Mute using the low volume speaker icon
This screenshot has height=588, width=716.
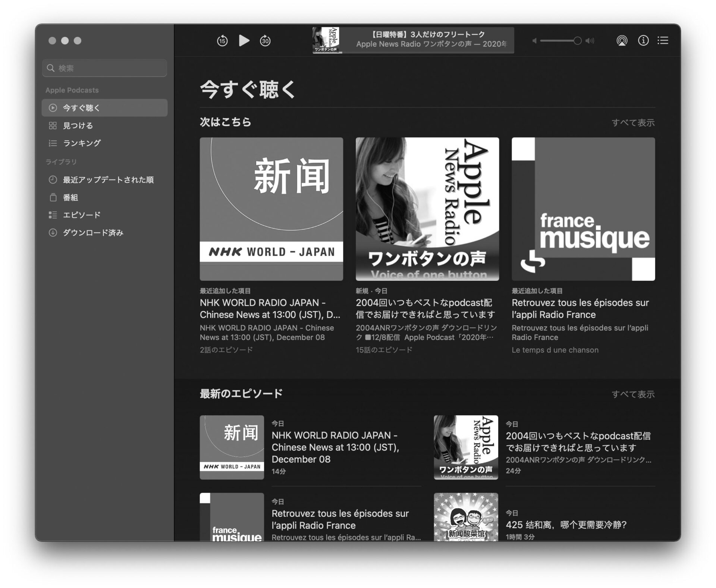pyautogui.click(x=534, y=41)
